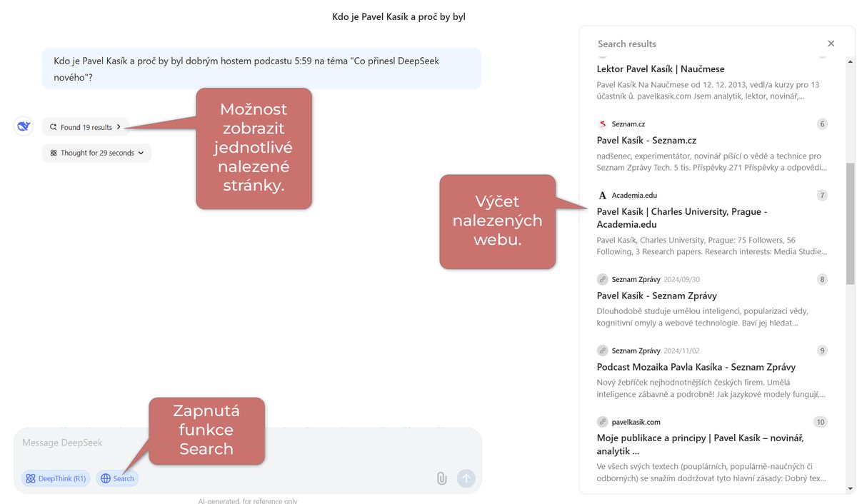Screen dimensions: 857x504
Task: Click the link icon beside Seznam Zprávy 2024/11/02
Action: (603, 351)
